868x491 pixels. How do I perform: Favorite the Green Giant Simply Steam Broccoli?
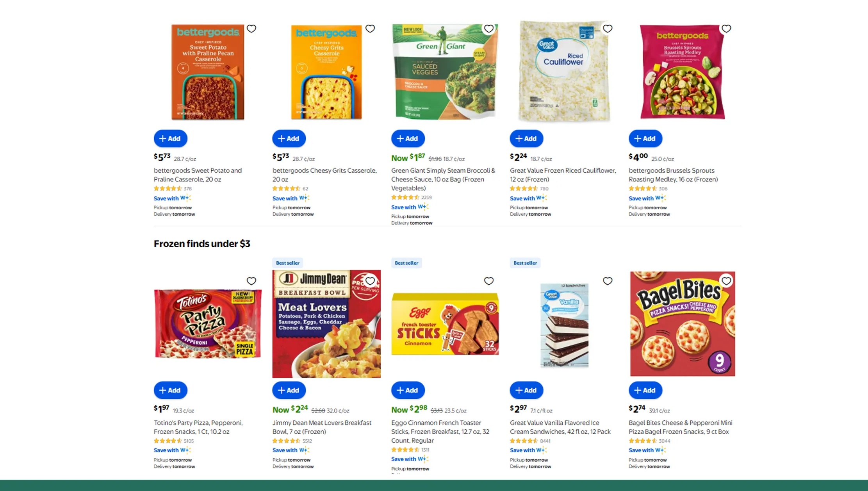pos(488,29)
